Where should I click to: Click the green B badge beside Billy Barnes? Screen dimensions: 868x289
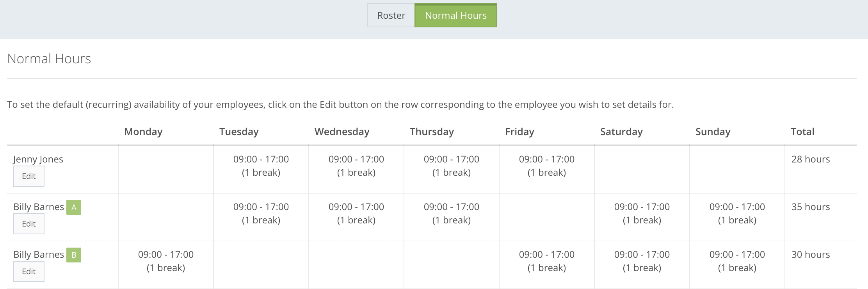[x=74, y=255]
